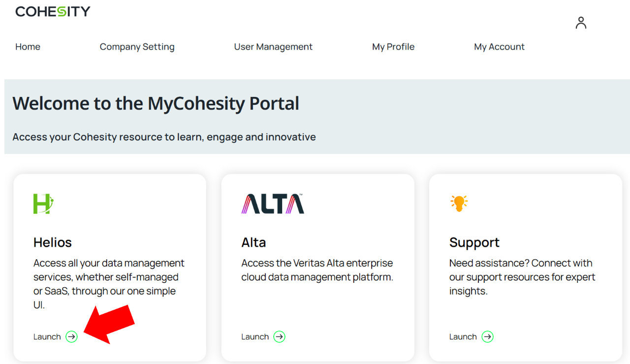Click the Cohesity logo
The height and width of the screenshot is (364, 630).
[x=53, y=11]
